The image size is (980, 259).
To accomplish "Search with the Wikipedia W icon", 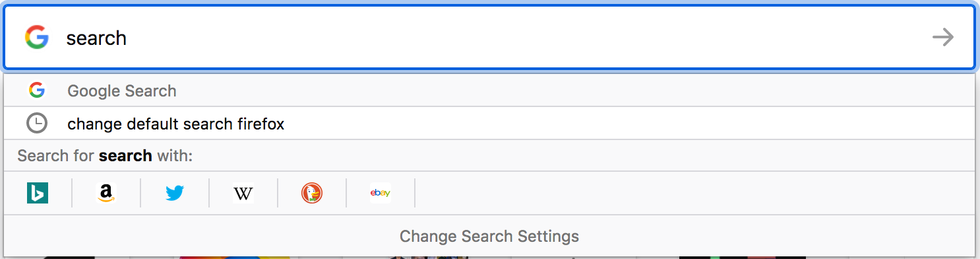I will coord(243,193).
